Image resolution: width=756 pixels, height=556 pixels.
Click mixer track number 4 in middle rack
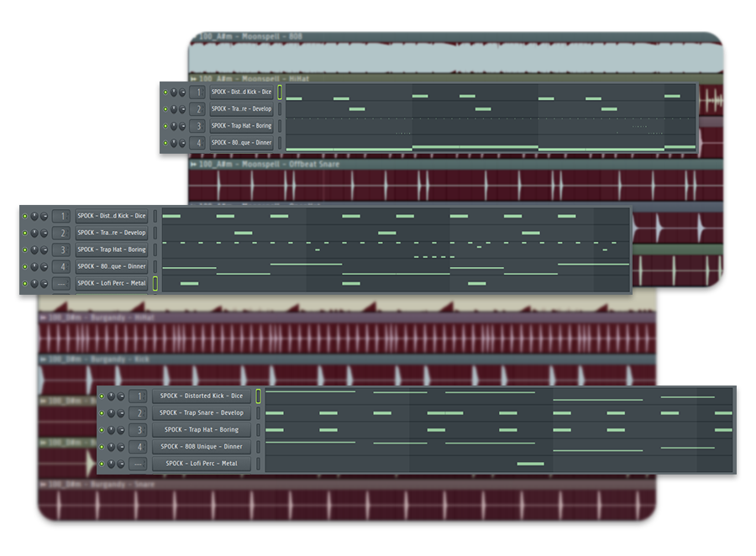(60, 267)
